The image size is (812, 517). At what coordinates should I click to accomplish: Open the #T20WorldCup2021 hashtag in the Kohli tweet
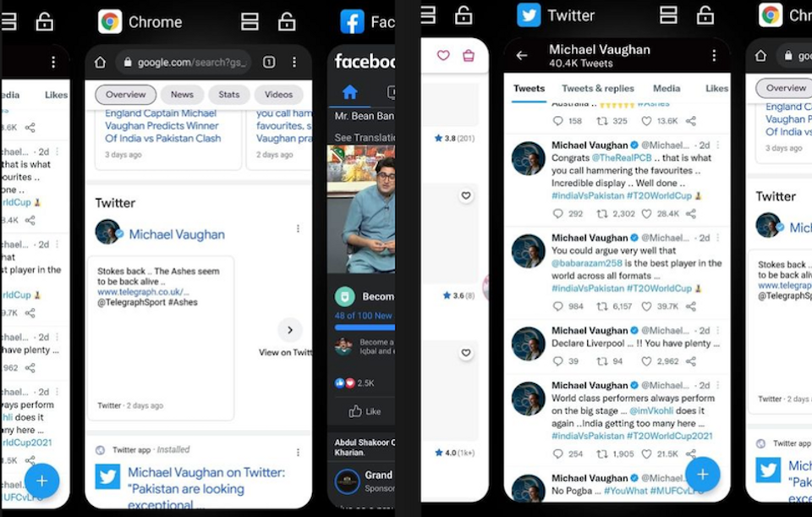(x=669, y=436)
